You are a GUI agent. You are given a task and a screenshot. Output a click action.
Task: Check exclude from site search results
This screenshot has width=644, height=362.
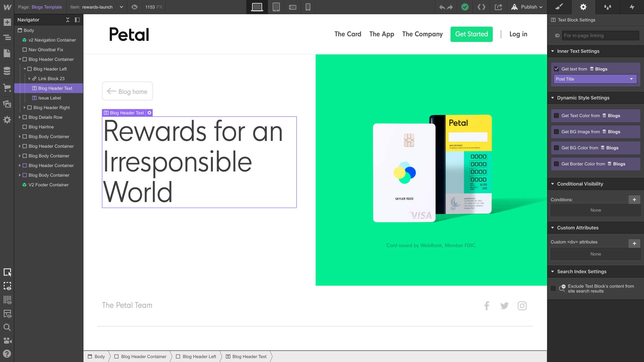pyautogui.click(x=553, y=289)
